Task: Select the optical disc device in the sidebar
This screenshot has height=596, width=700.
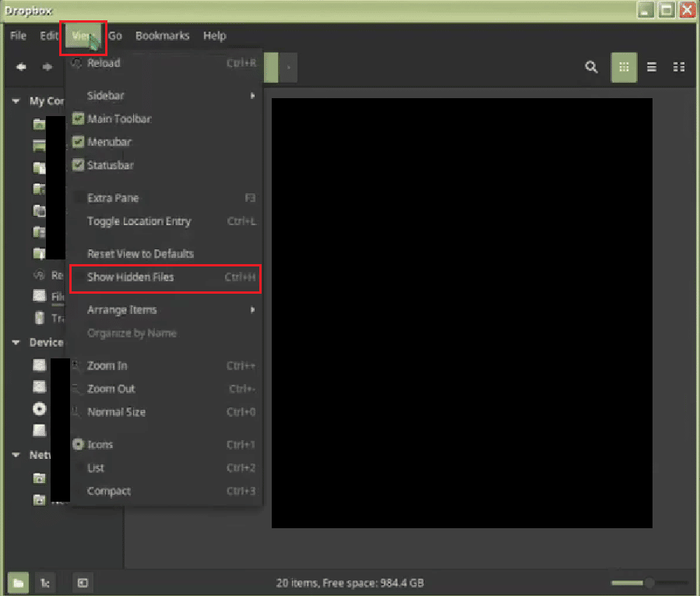Action: tap(39, 409)
